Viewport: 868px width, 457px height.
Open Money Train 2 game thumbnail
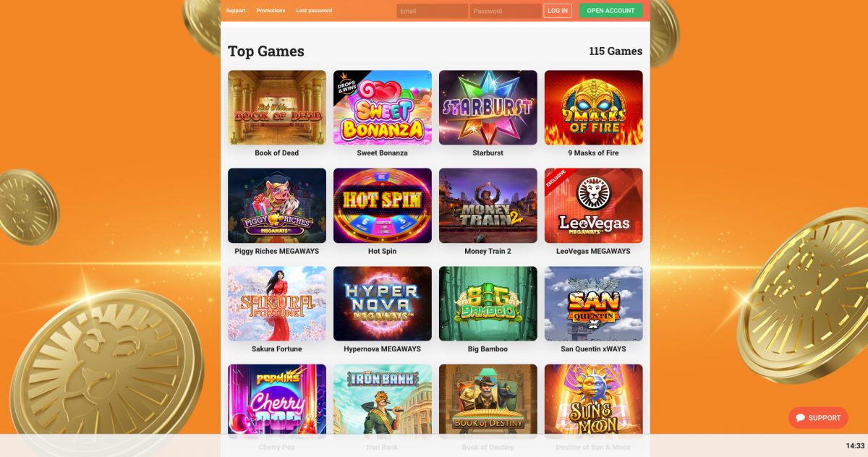488,206
